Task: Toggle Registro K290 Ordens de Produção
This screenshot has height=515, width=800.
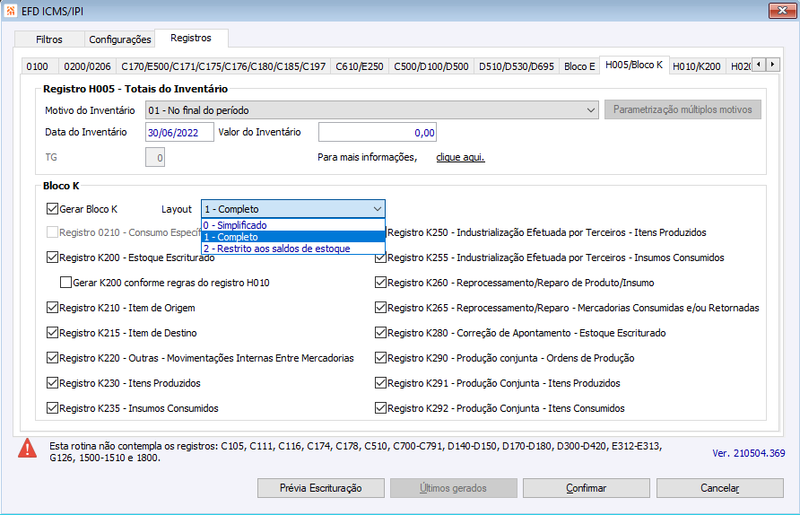Action: tap(381, 358)
